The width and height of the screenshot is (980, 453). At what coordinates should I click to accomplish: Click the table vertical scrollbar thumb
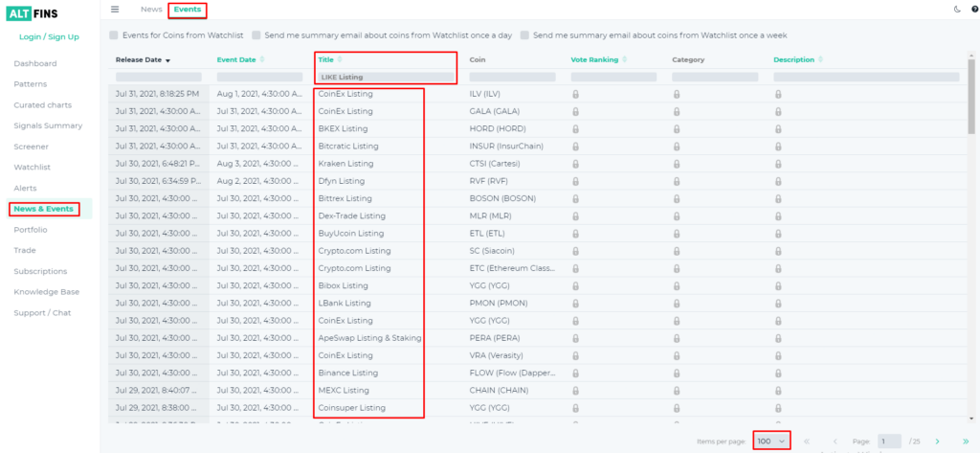coord(970,97)
